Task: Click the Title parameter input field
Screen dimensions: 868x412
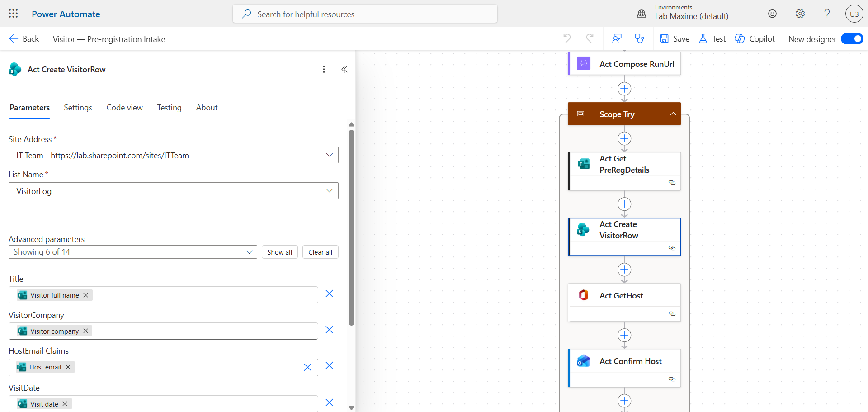Action: point(163,295)
